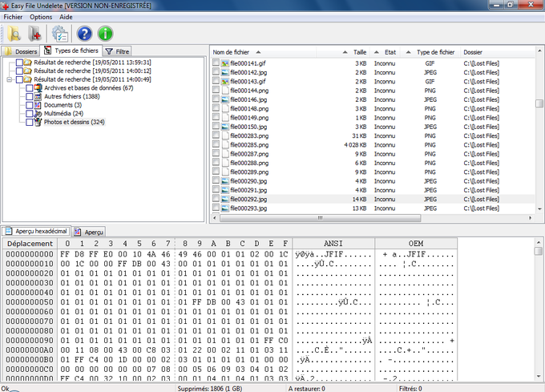This screenshot has height=392, width=545.
Task: Check the Multimédia (24) checkbox
Action: tap(30, 114)
